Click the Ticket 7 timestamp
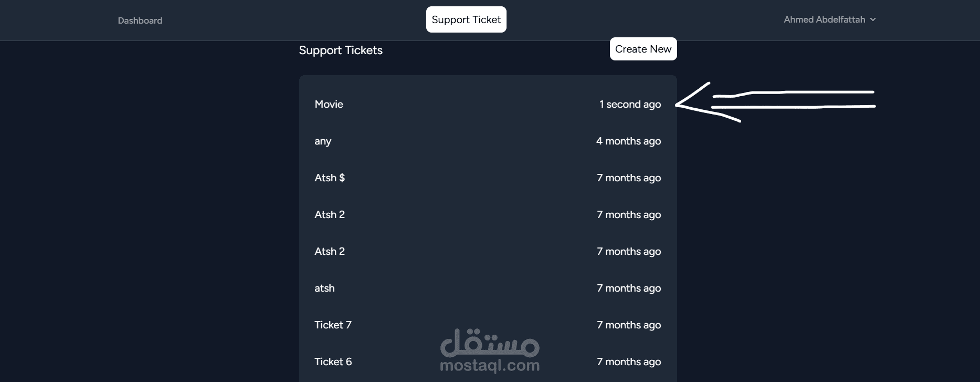 point(629,325)
